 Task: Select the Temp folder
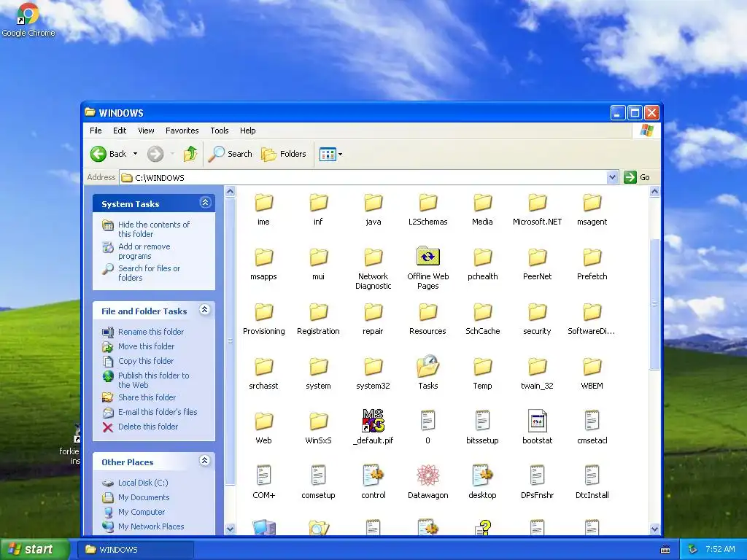coord(483,367)
